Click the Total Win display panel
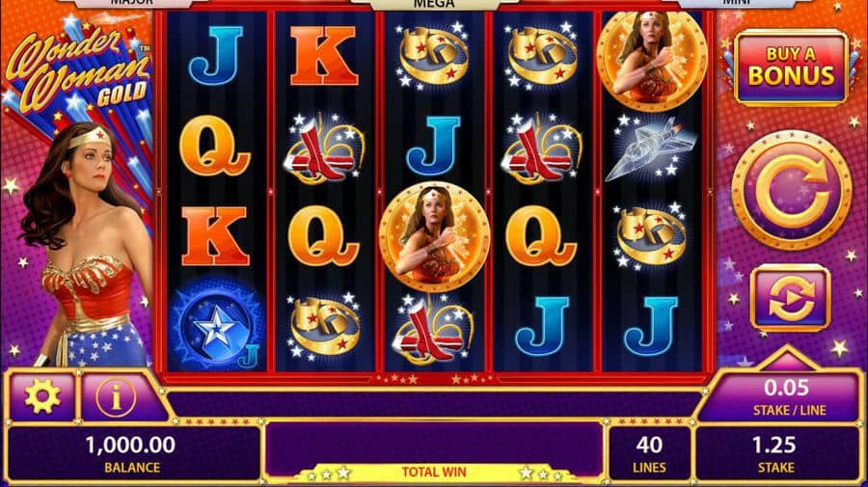The width and height of the screenshot is (868, 487). (434, 451)
